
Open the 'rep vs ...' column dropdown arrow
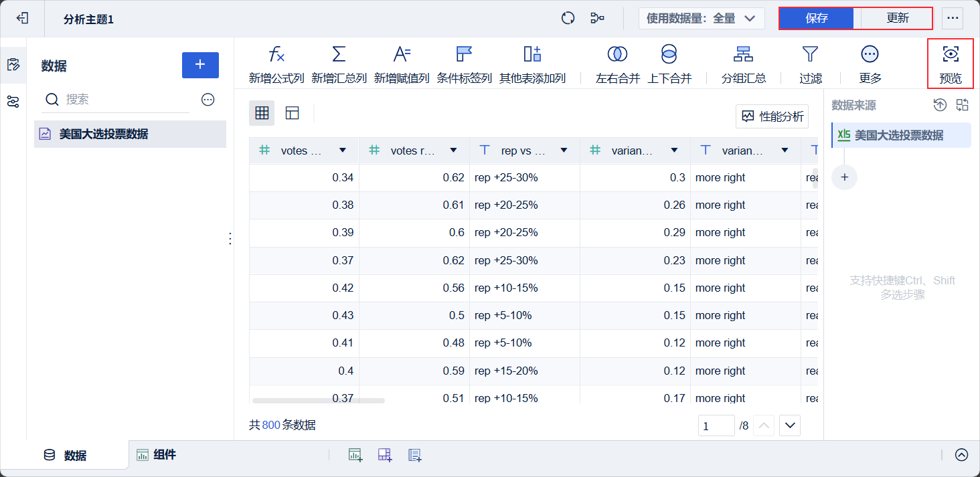564,151
